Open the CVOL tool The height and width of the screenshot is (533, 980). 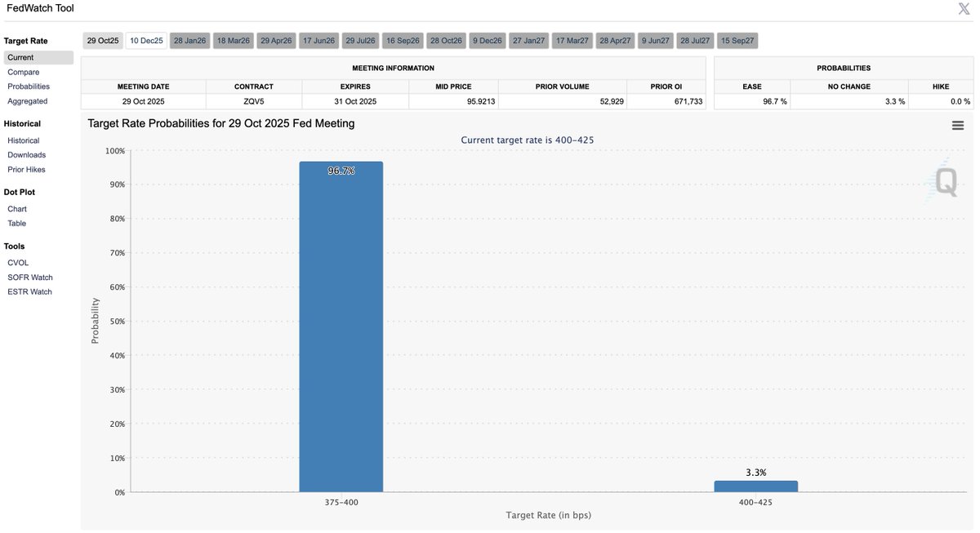pyautogui.click(x=18, y=263)
